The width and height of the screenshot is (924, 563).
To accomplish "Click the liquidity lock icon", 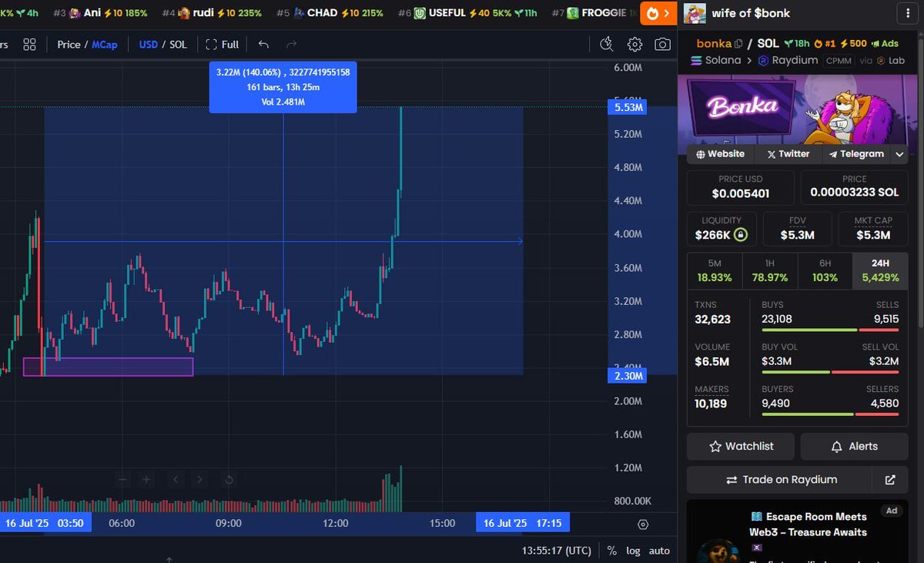I will (x=740, y=234).
